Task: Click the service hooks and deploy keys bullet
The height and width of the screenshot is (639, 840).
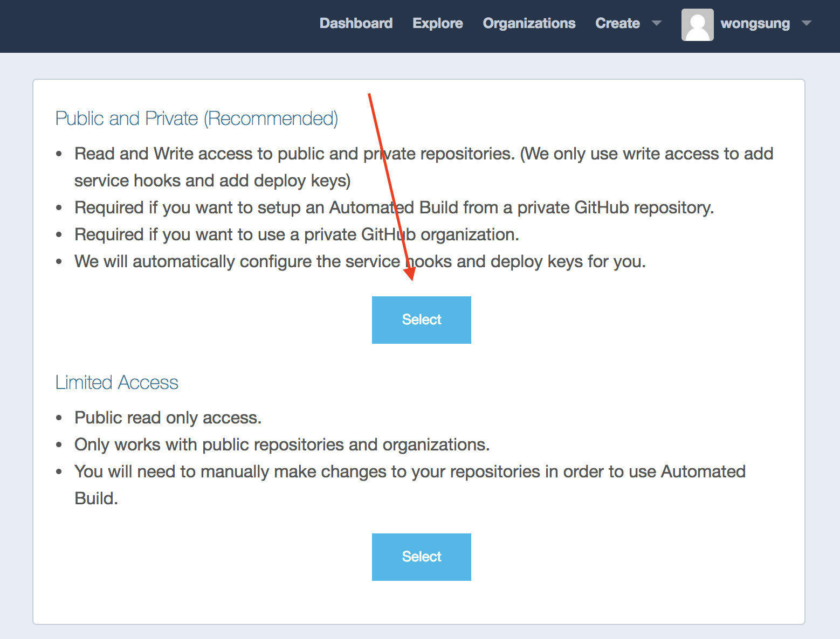Action: point(360,261)
